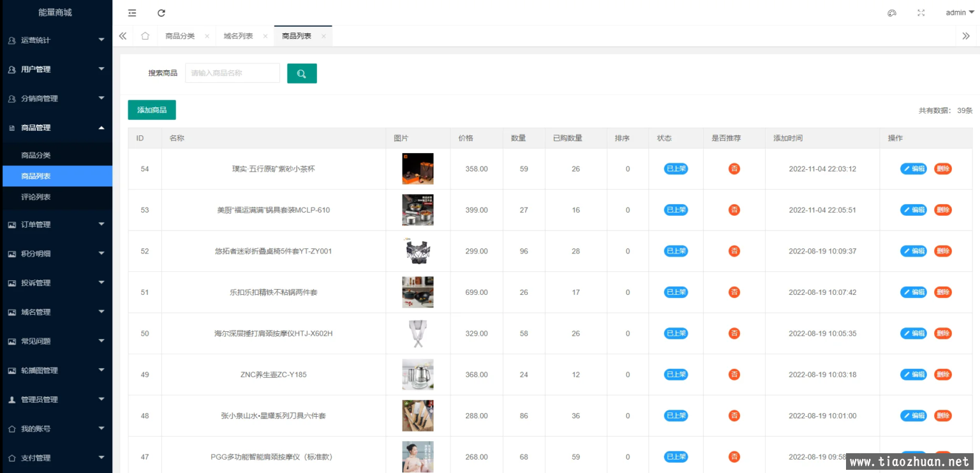Expand 我的账号 menu

(56, 429)
